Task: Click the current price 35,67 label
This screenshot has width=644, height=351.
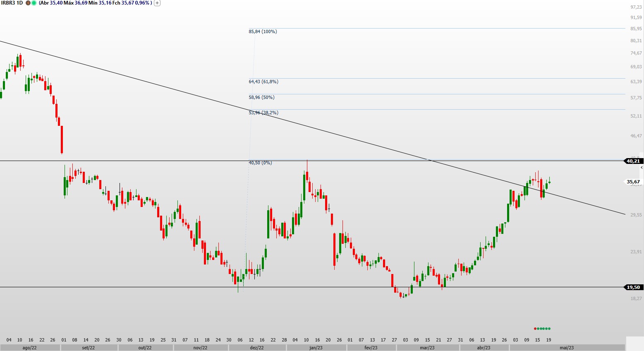Action: pos(633,182)
